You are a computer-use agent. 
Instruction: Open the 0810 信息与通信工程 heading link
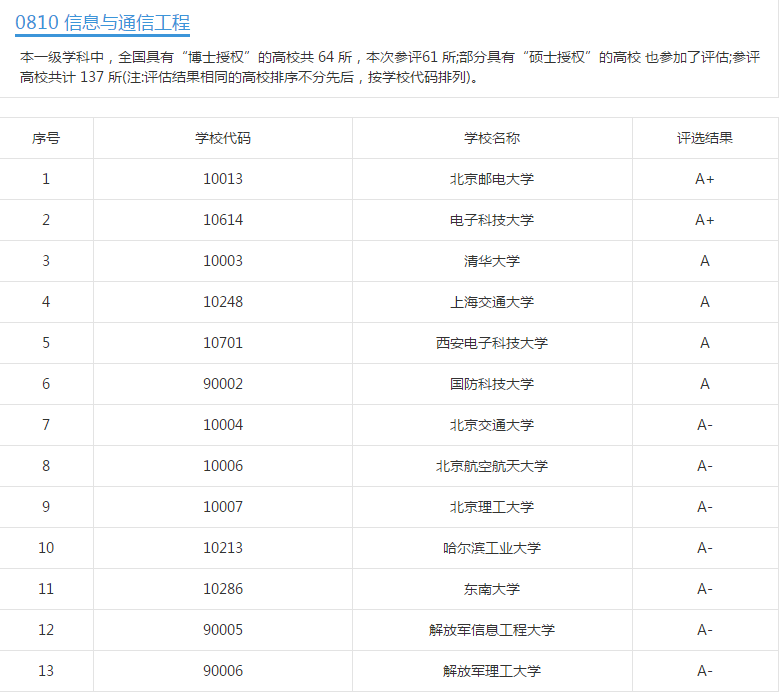(x=102, y=23)
